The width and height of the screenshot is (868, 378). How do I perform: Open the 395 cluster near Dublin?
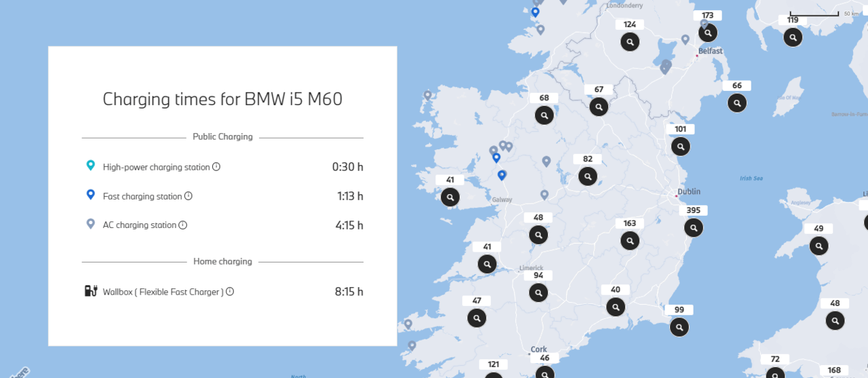pyautogui.click(x=693, y=227)
